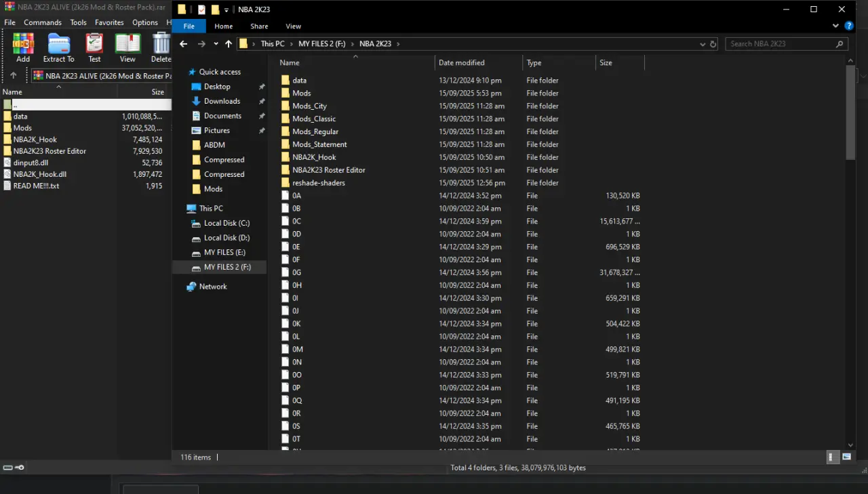Open the WinRAR Commands menu
The width and height of the screenshot is (868, 494).
point(43,22)
